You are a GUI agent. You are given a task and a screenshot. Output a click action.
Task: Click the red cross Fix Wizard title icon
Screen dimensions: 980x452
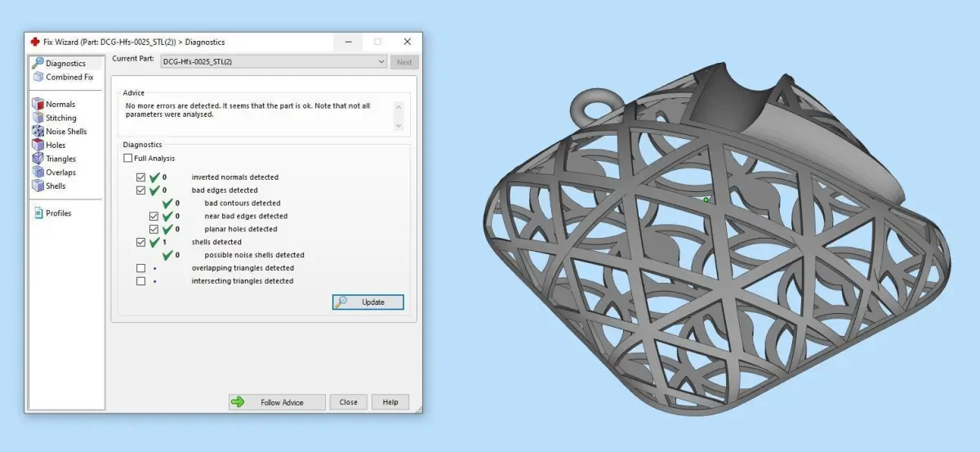pyautogui.click(x=34, y=42)
